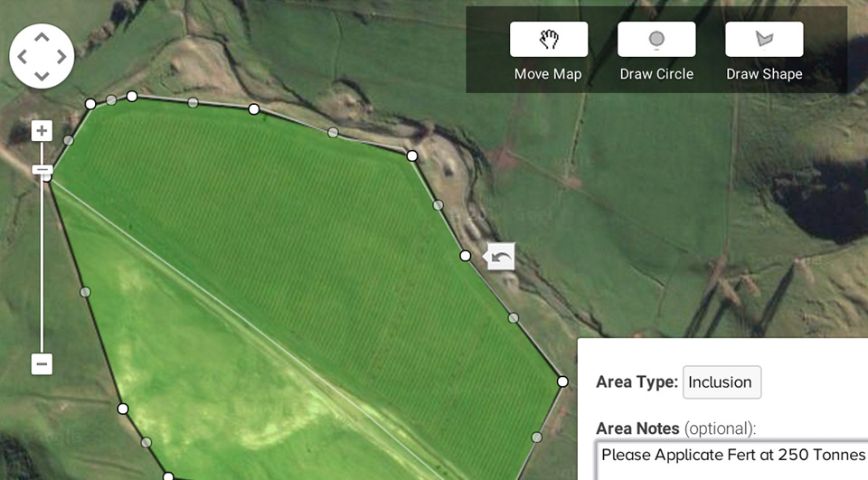Click the 'Draw Circle' label

(x=656, y=74)
